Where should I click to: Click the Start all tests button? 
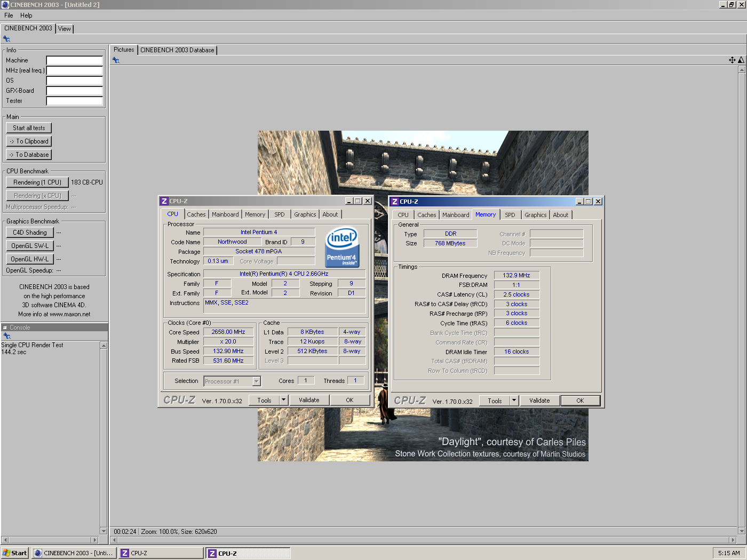(29, 128)
